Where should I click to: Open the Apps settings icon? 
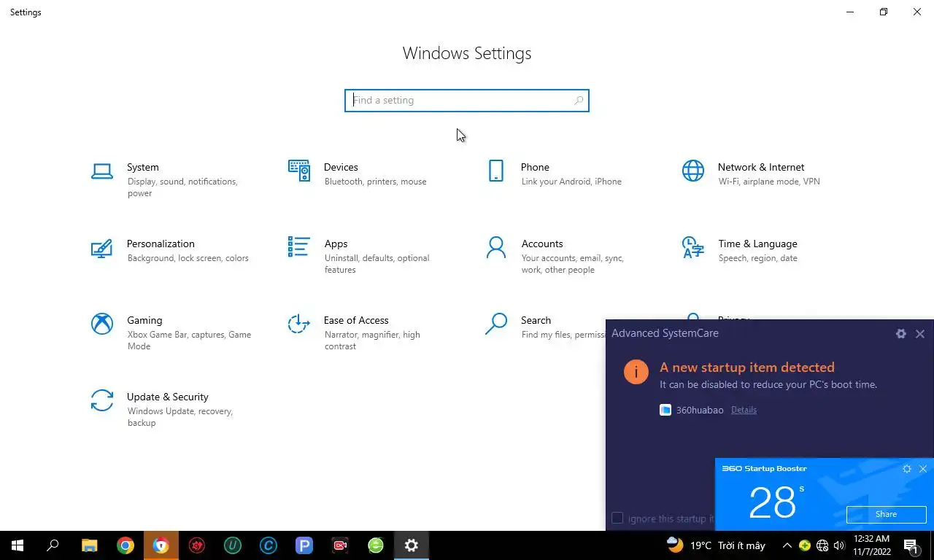298,246
